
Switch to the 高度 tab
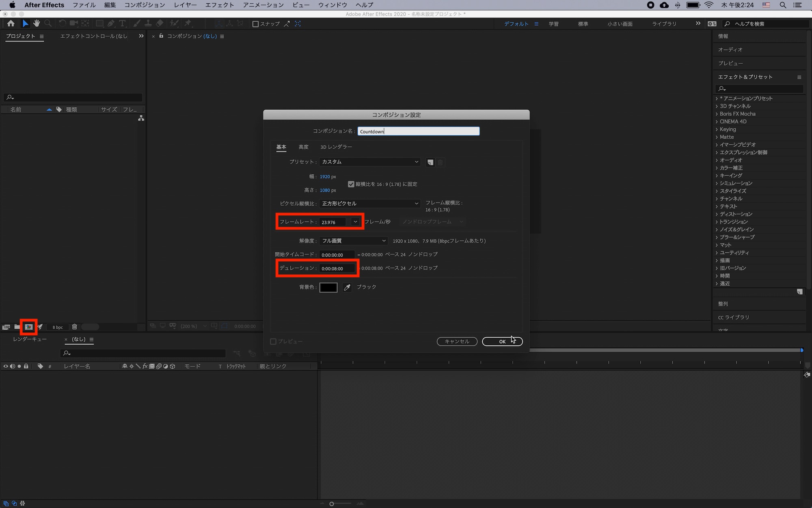303,147
